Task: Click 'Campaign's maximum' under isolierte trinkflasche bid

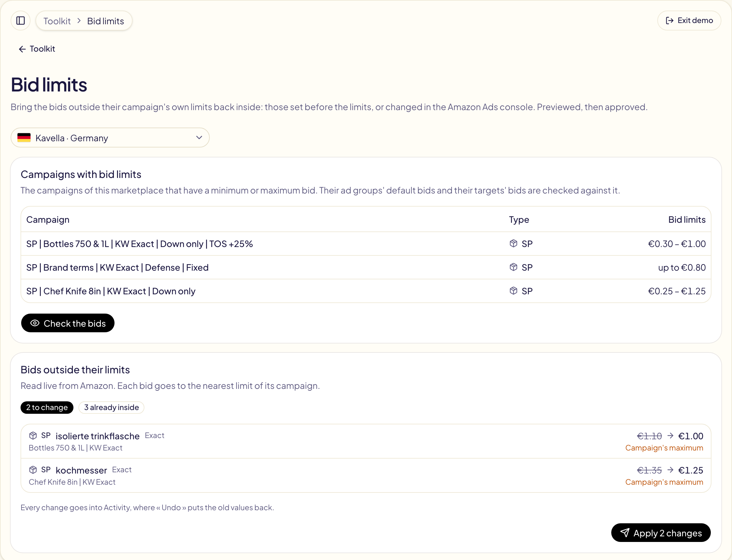Action: 664,448
